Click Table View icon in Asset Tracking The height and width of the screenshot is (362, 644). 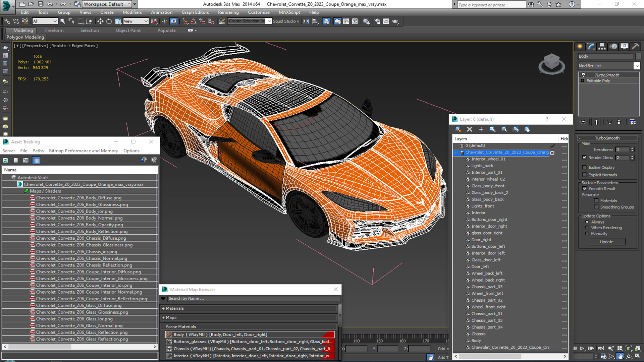(37, 160)
